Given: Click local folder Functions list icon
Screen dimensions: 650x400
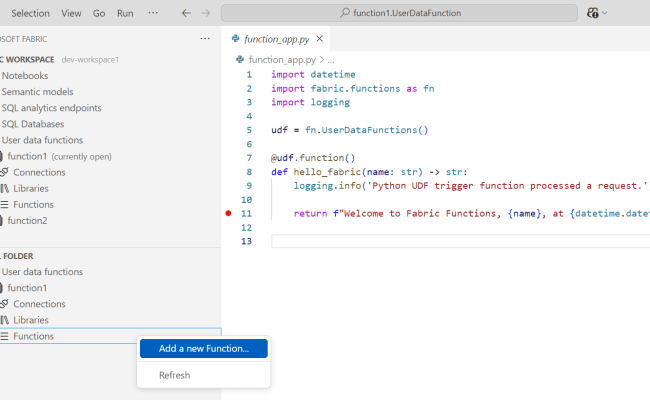Looking at the screenshot, I should (x=4, y=336).
